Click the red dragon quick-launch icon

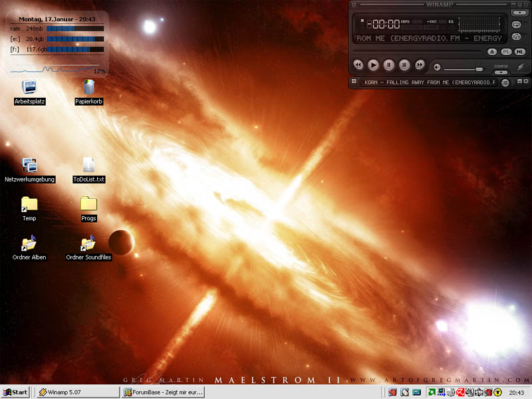point(392,392)
